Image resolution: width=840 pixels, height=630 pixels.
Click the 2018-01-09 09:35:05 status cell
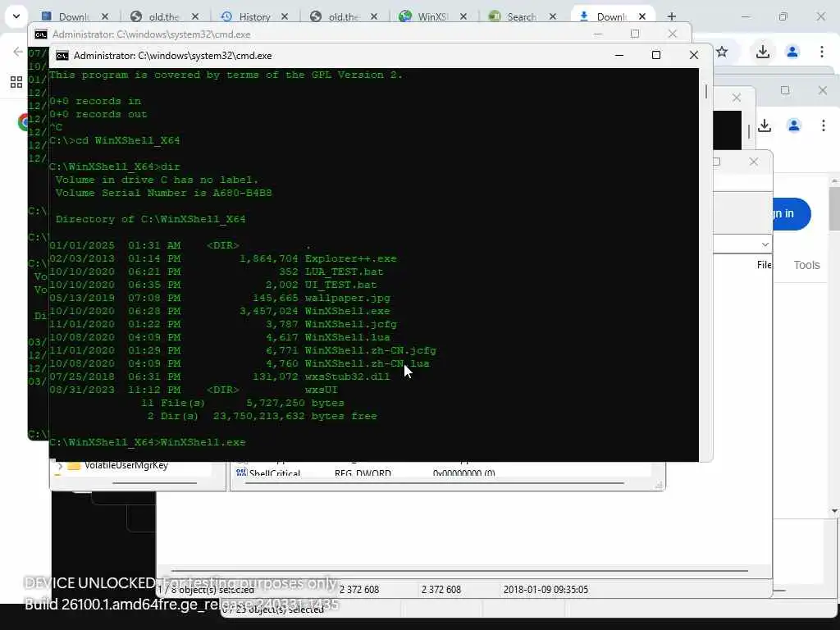pos(546,590)
